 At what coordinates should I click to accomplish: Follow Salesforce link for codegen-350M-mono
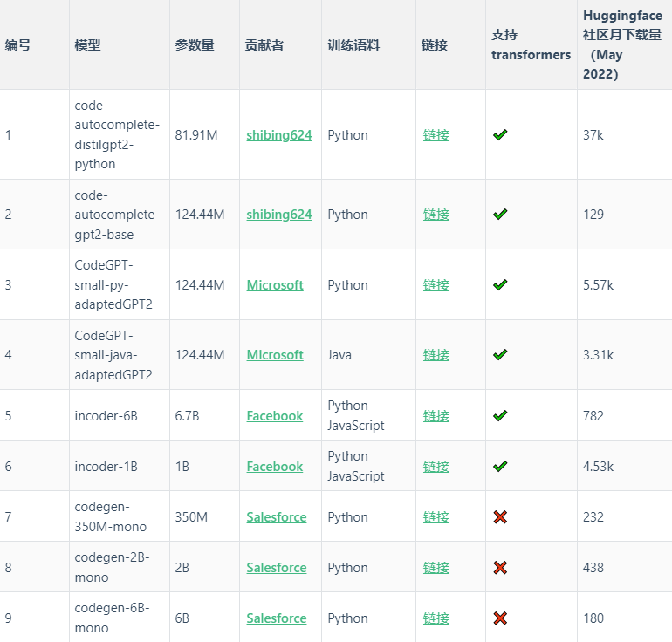coord(277,517)
